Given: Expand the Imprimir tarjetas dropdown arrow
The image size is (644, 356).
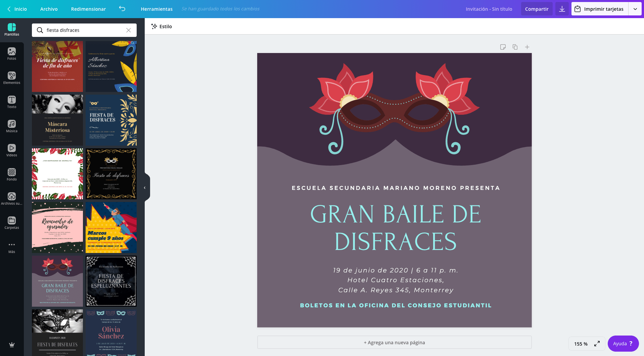Looking at the screenshot, I should coord(635,9).
